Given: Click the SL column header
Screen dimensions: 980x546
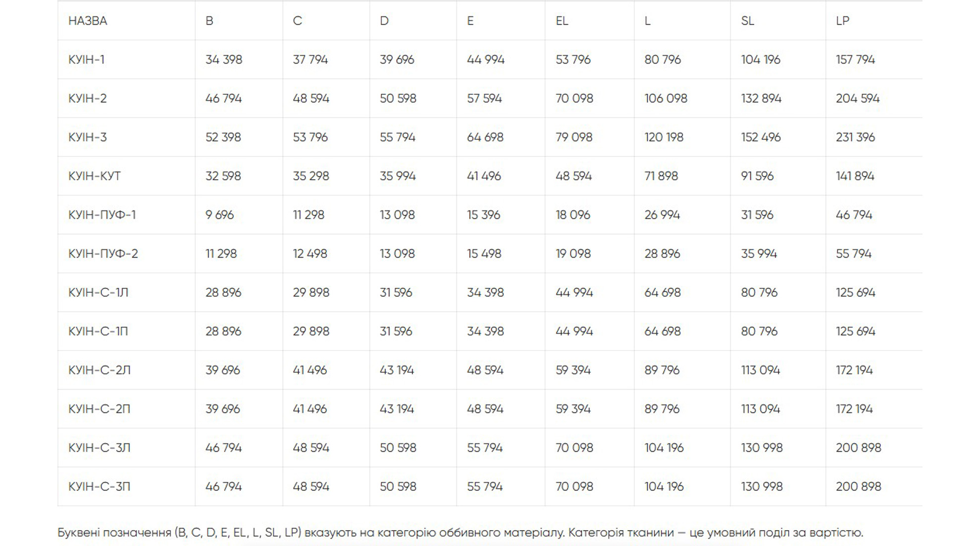Looking at the screenshot, I should pos(747,21).
